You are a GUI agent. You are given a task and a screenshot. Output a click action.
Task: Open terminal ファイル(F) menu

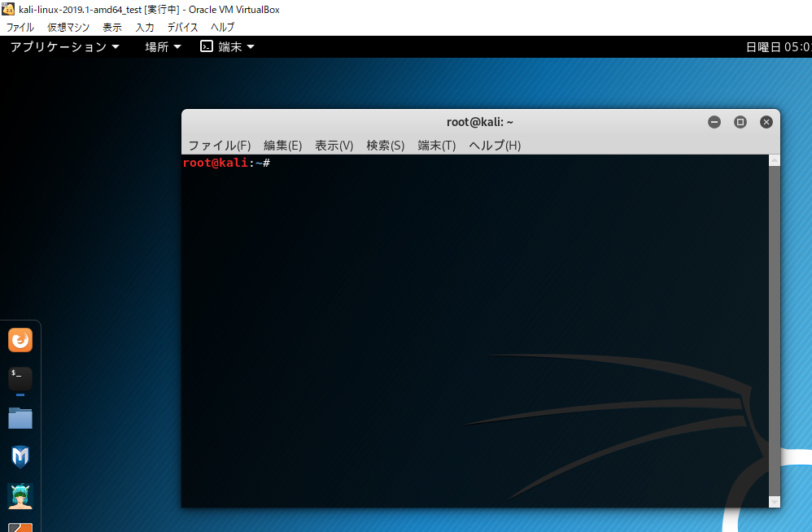tap(220, 146)
